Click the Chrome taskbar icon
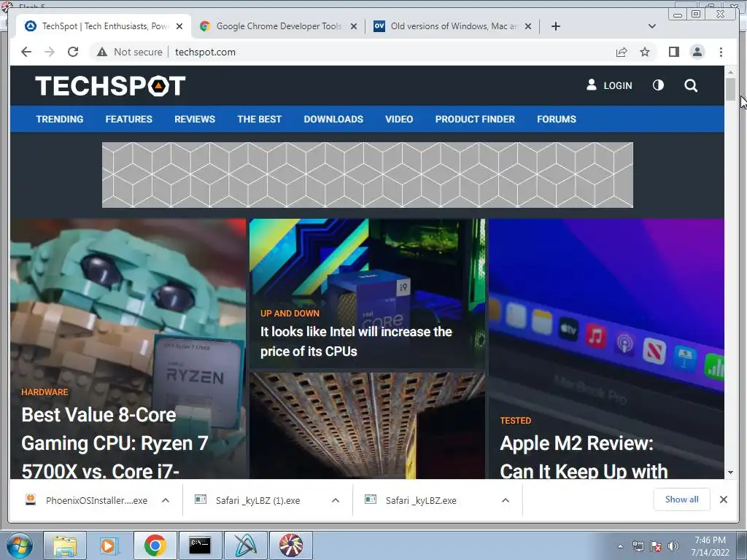The image size is (747, 560). (155, 545)
